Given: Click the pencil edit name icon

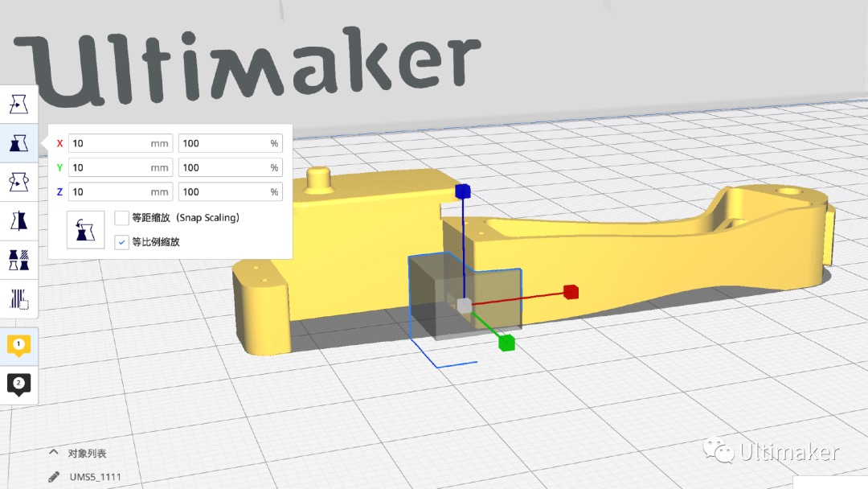Looking at the screenshot, I should click(x=54, y=476).
